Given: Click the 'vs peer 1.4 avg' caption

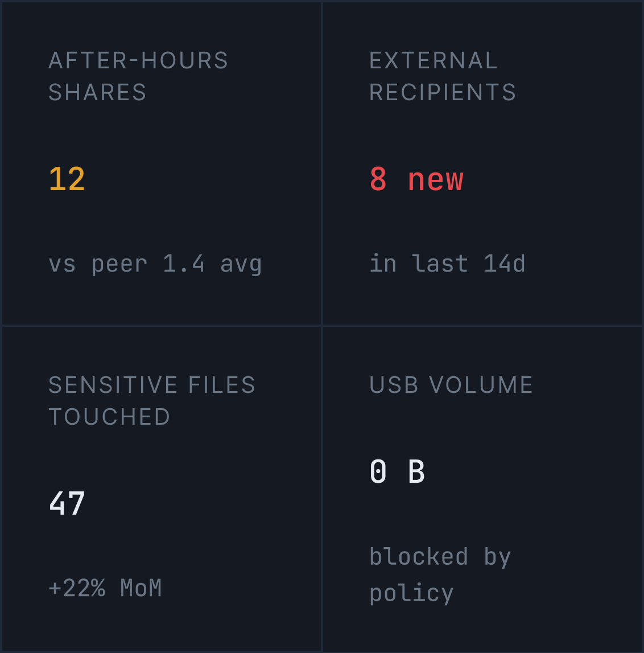Looking at the screenshot, I should (155, 264).
